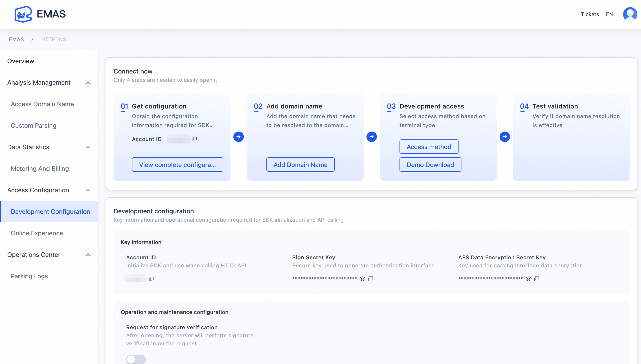This screenshot has height=364, width=641.
Task: Copy Account ID in Get configuration card
Action: point(195,139)
